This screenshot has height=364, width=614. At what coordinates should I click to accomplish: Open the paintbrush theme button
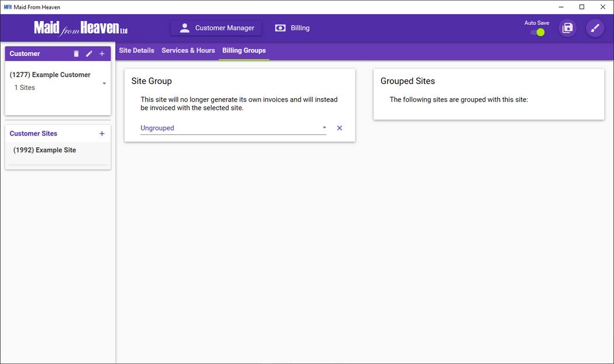595,28
